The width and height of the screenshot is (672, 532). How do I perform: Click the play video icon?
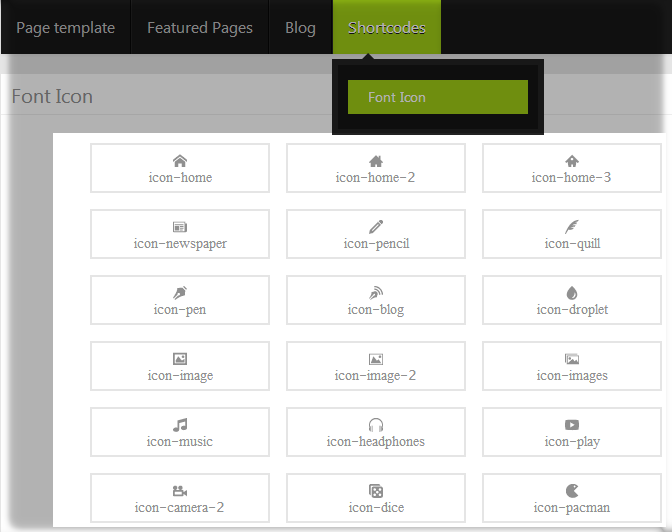[x=572, y=425]
